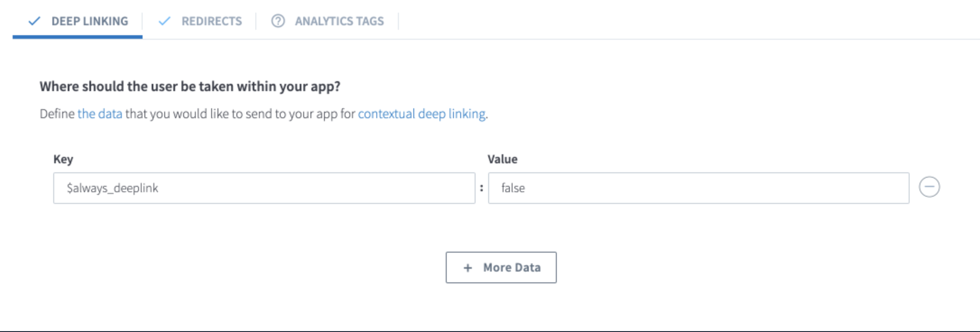This screenshot has height=332, width=980.
Task: Go to the Analytics Tags tab
Action: [x=339, y=21]
